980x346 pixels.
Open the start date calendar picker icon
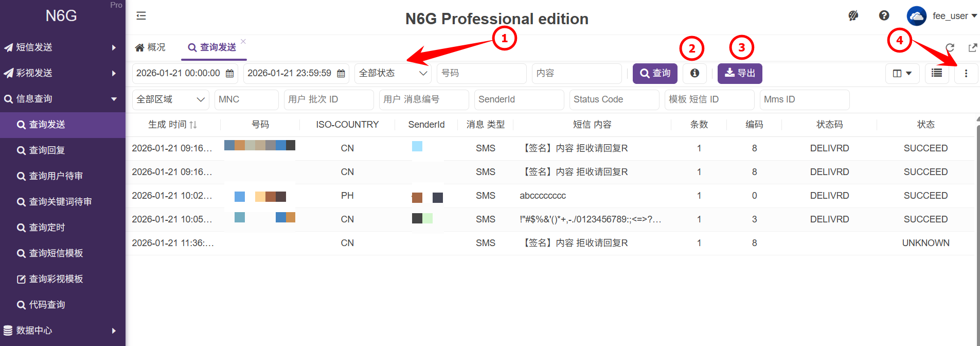tap(230, 74)
